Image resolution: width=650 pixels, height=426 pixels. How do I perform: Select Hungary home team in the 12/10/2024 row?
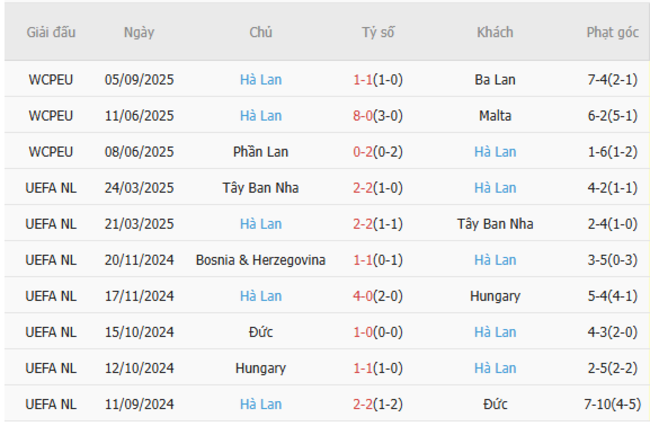(x=261, y=368)
